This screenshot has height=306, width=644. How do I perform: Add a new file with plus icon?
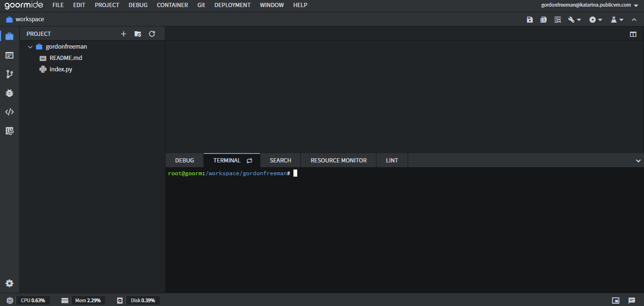[x=124, y=34]
